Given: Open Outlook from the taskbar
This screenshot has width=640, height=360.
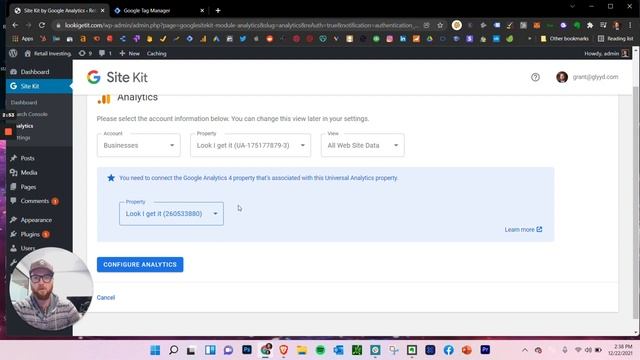Looking at the screenshot, I should pyautogui.click(x=338, y=350).
